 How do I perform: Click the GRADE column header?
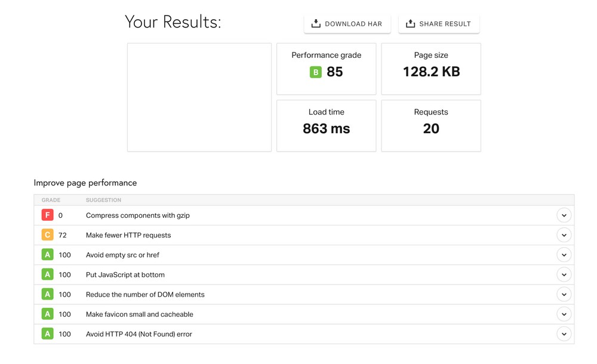point(51,200)
